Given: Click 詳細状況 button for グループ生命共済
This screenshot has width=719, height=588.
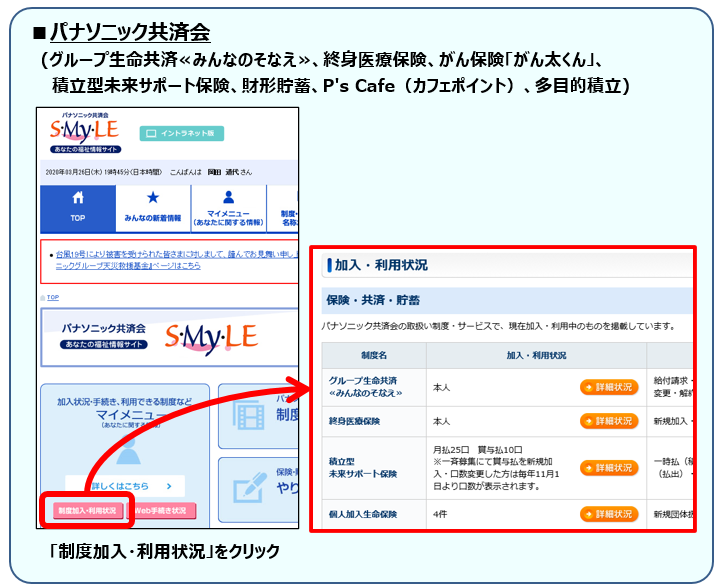Looking at the screenshot, I should click(x=609, y=387).
